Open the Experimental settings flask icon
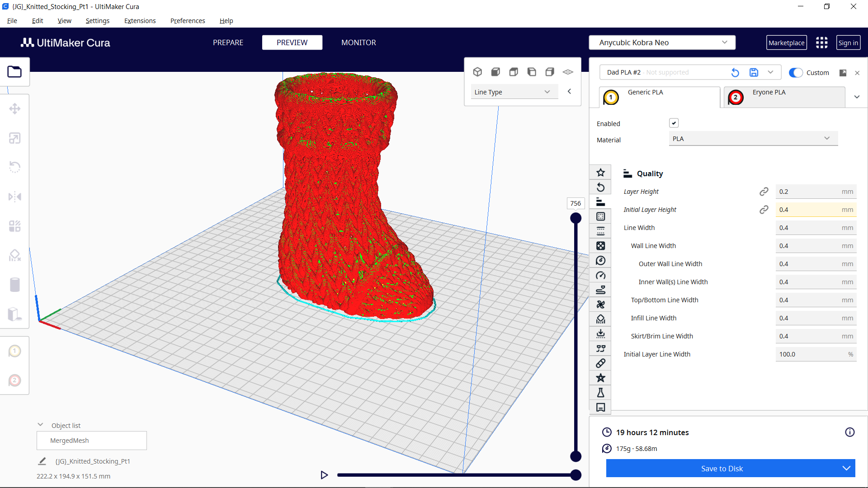The height and width of the screenshot is (488, 868). pyautogui.click(x=600, y=392)
